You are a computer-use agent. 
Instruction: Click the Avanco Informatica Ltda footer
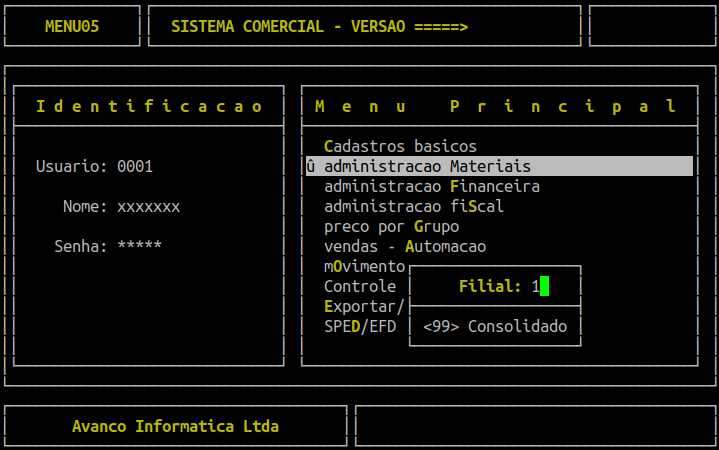pyautogui.click(x=175, y=426)
